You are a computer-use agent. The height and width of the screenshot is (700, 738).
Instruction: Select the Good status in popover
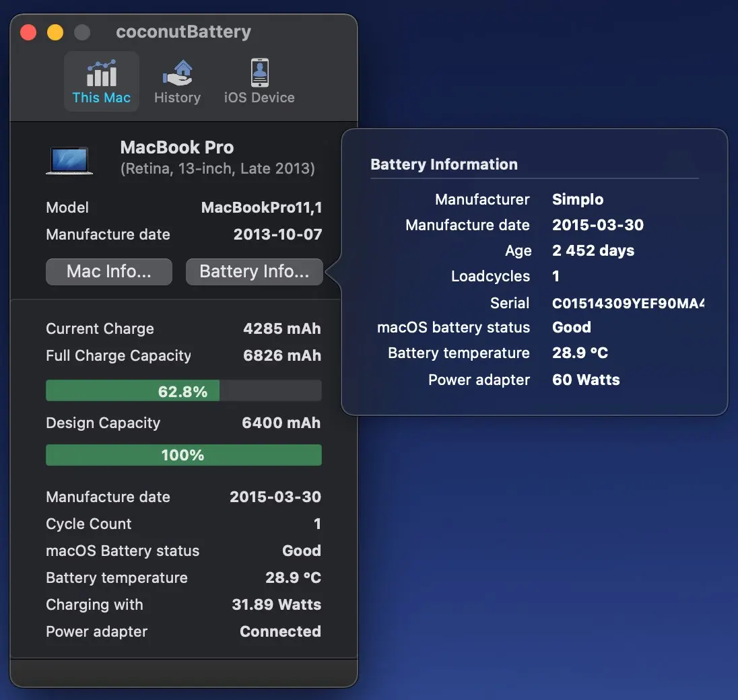(572, 327)
